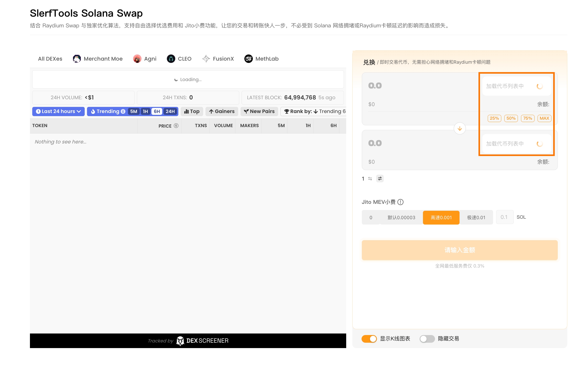This screenshot has width=588, height=378.
Task: Click the MAX amount button
Action: (x=544, y=118)
